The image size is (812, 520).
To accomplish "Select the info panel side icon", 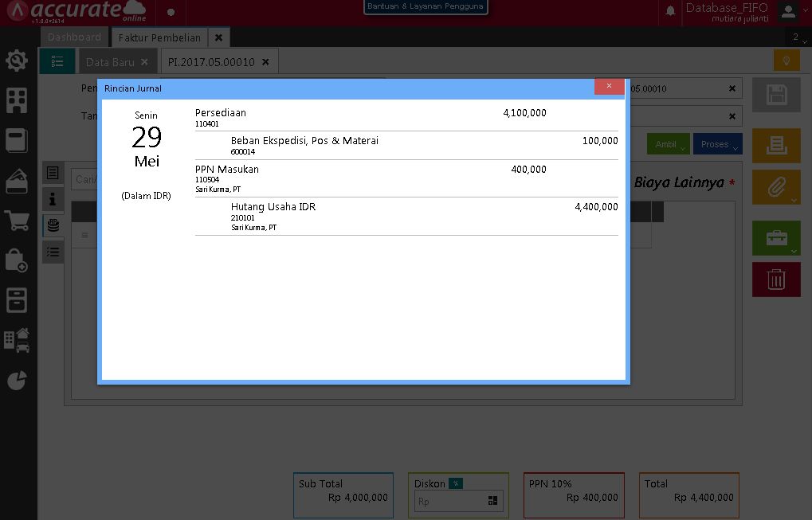I will point(53,199).
